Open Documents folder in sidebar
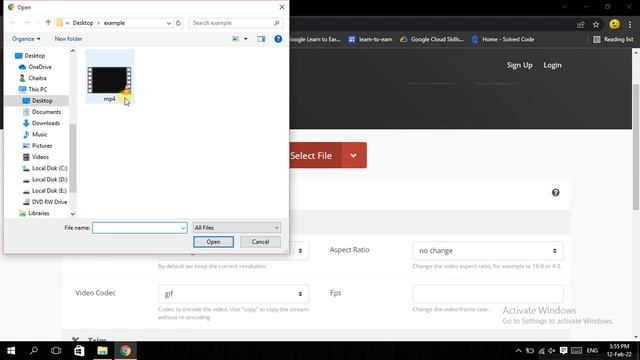This screenshot has width=640, height=360. pos(46,112)
